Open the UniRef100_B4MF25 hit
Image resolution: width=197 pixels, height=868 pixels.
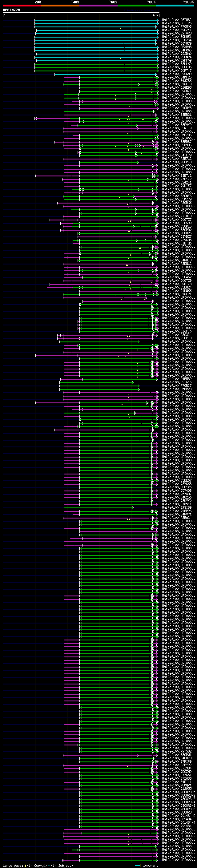[177, 78]
